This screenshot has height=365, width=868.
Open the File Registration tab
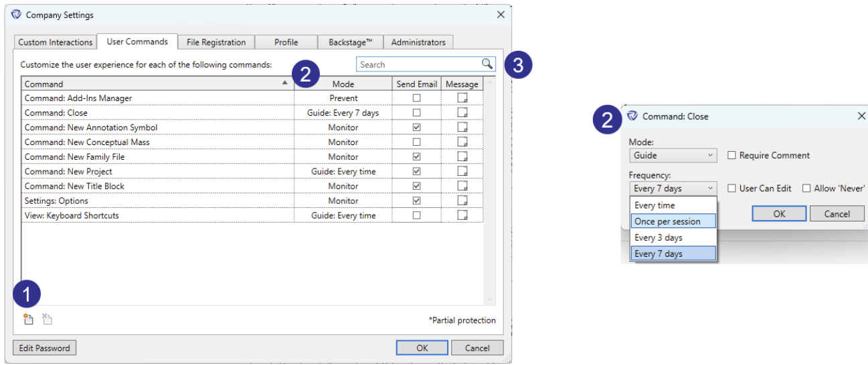point(216,42)
